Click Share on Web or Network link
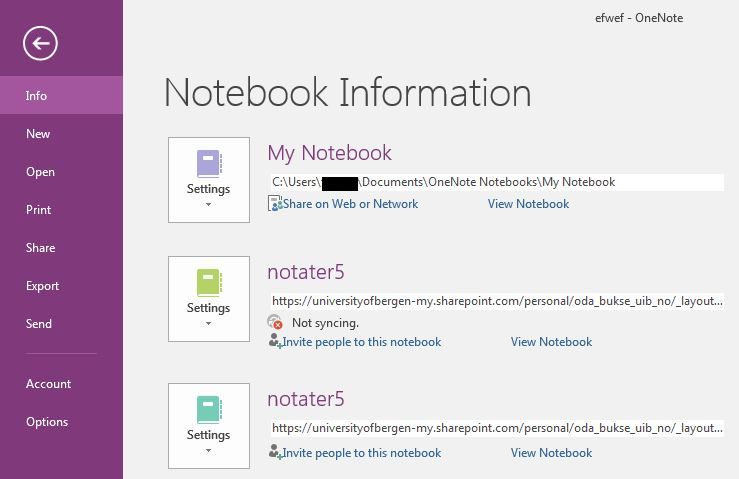This screenshot has width=739, height=479. [x=350, y=204]
